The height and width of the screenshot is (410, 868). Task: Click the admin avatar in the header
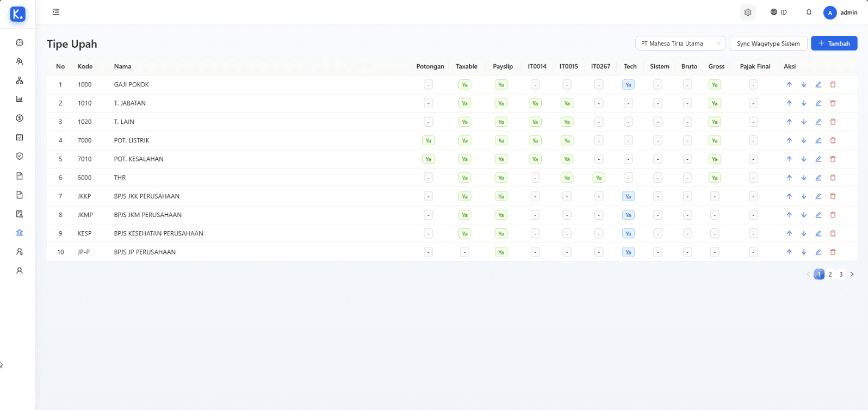coord(830,13)
